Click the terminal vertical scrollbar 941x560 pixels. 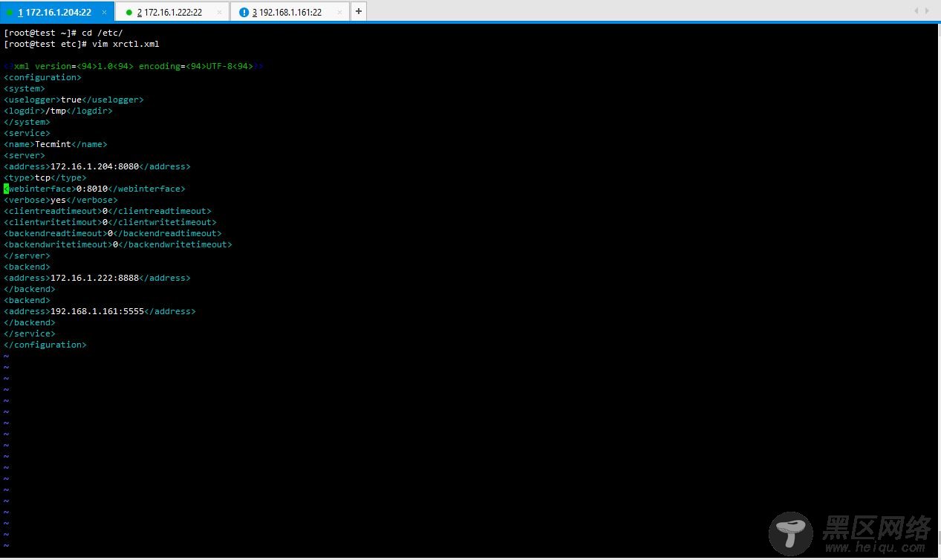(x=936, y=290)
